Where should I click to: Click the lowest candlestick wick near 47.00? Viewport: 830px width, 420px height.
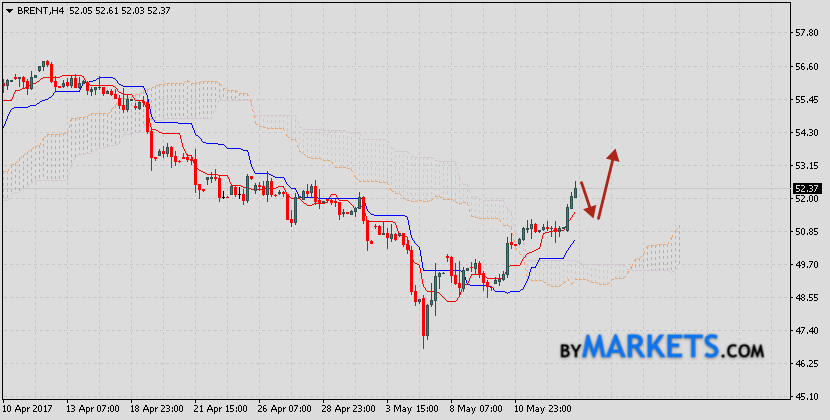click(424, 342)
